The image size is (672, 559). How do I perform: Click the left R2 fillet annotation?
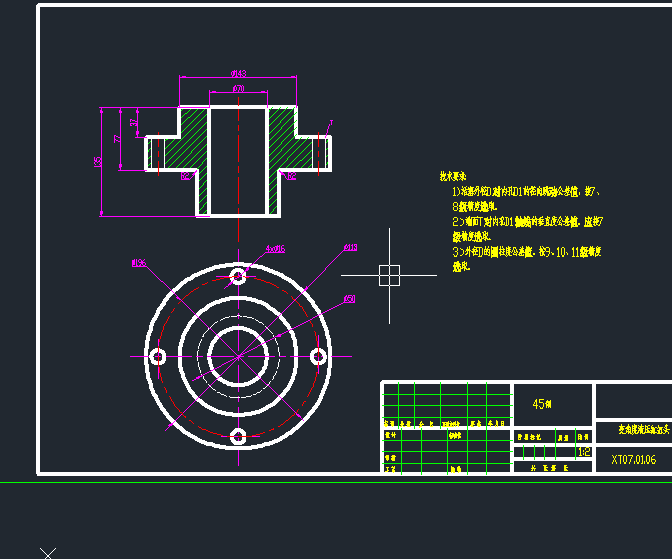(185, 176)
